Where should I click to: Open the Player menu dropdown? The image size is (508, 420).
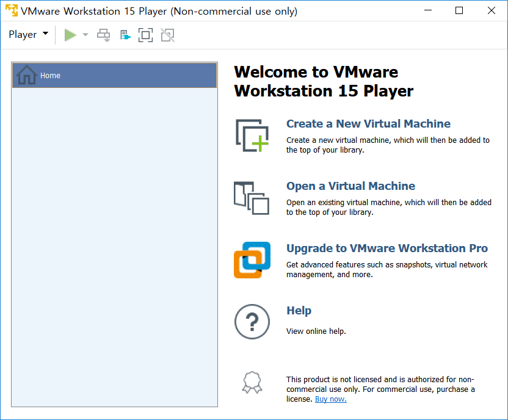pyautogui.click(x=29, y=34)
